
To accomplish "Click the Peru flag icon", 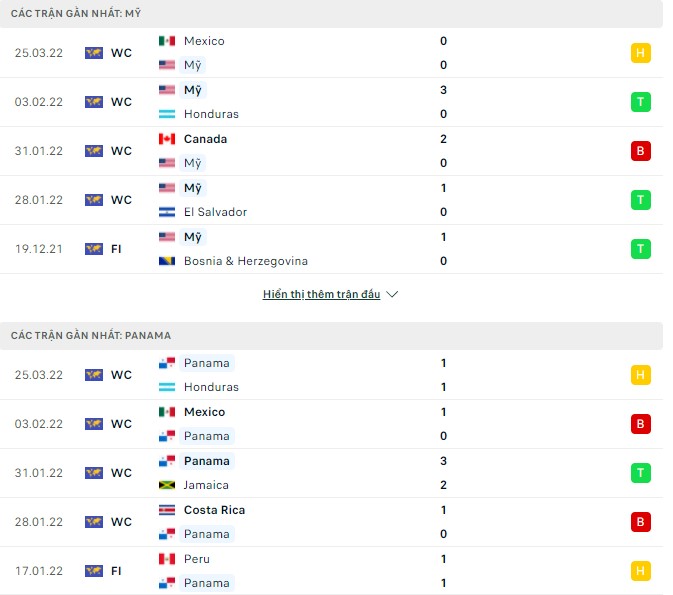I will (167, 559).
